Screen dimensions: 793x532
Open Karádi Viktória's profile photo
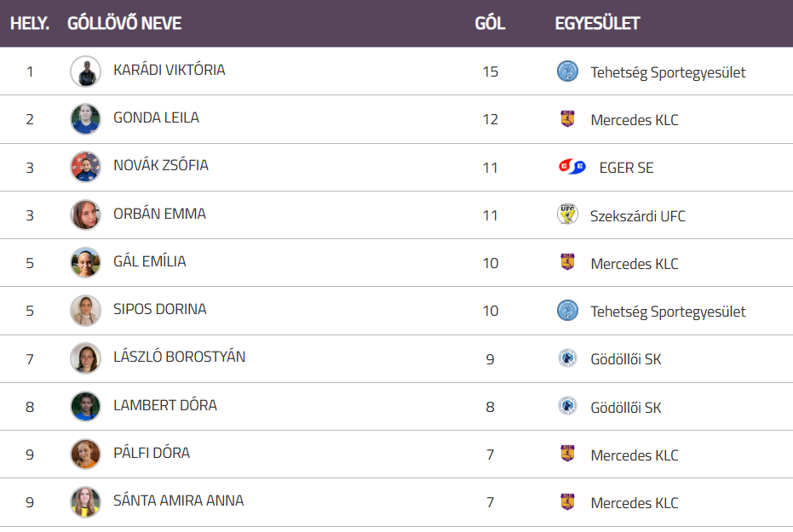coord(85,72)
